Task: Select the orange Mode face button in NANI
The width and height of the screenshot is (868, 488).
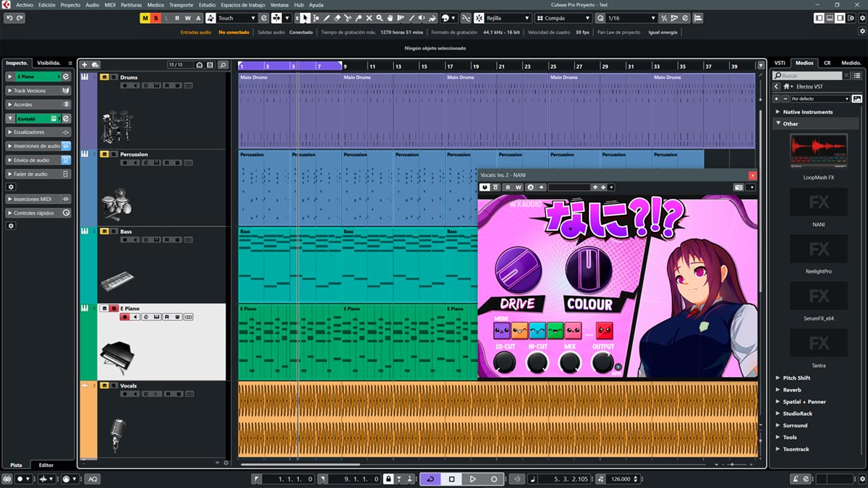Action: tap(520, 330)
